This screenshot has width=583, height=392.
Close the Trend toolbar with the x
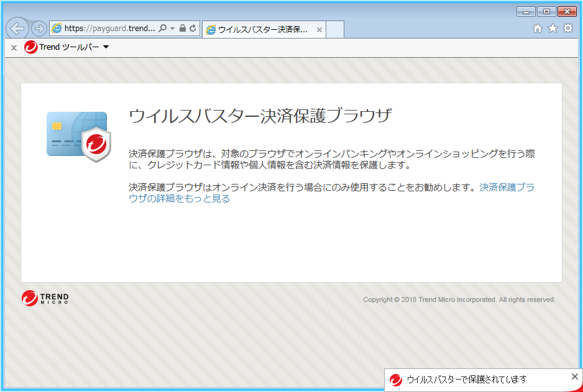tap(14, 47)
